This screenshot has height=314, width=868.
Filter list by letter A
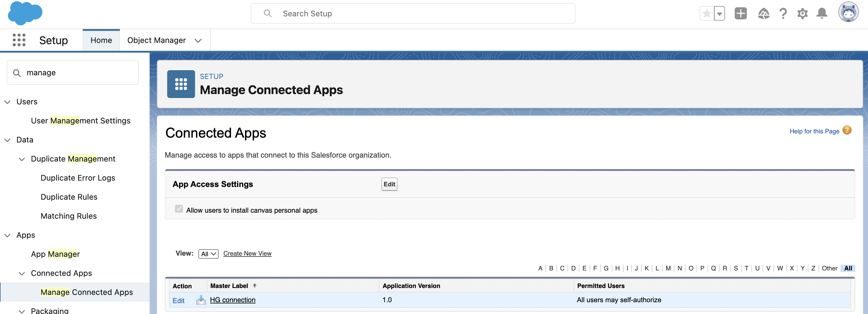(x=540, y=268)
